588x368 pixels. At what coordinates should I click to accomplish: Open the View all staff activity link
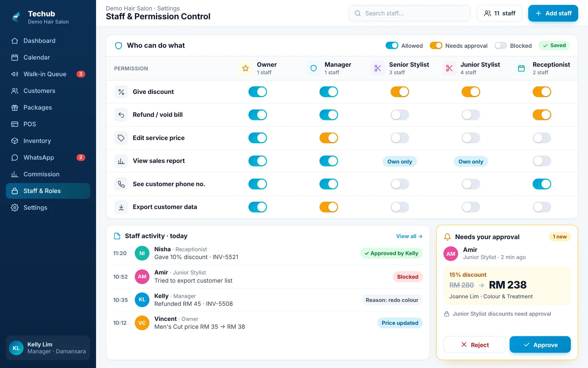[x=409, y=236]
